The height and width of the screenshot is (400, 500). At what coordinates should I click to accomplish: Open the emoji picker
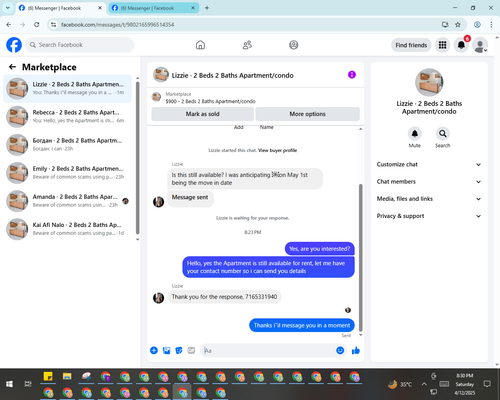[x=340, y=350]
